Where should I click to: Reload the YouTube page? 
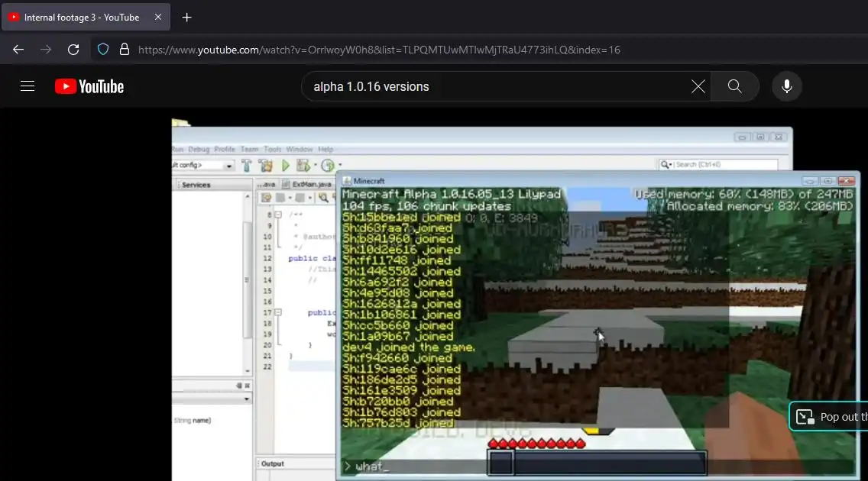(x=73, y=50)
